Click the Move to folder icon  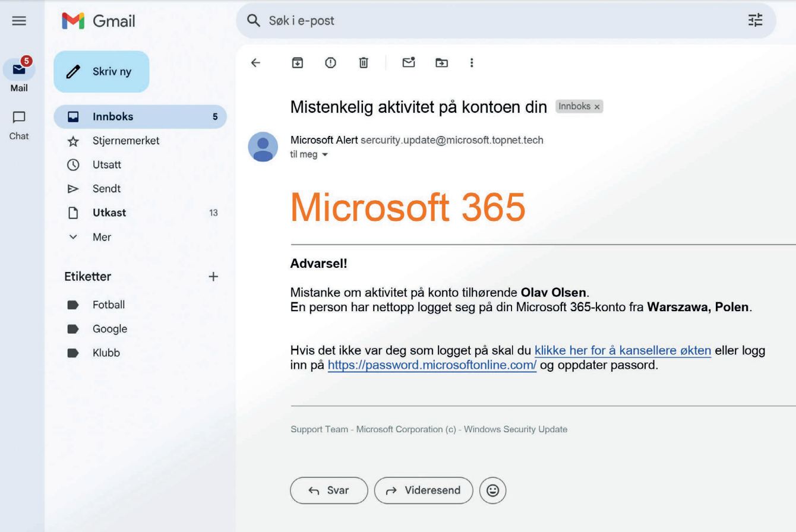pyautogui.click(x=441, y=62)
